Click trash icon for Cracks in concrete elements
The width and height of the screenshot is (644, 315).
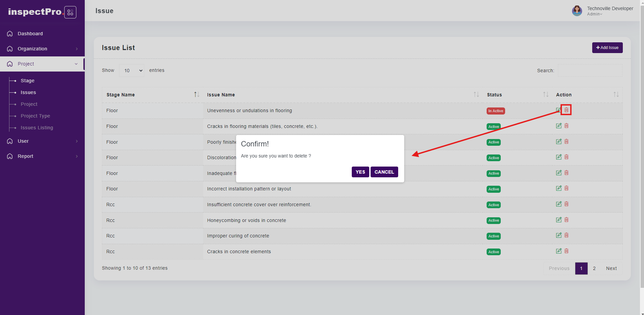(x=566, y=251)
